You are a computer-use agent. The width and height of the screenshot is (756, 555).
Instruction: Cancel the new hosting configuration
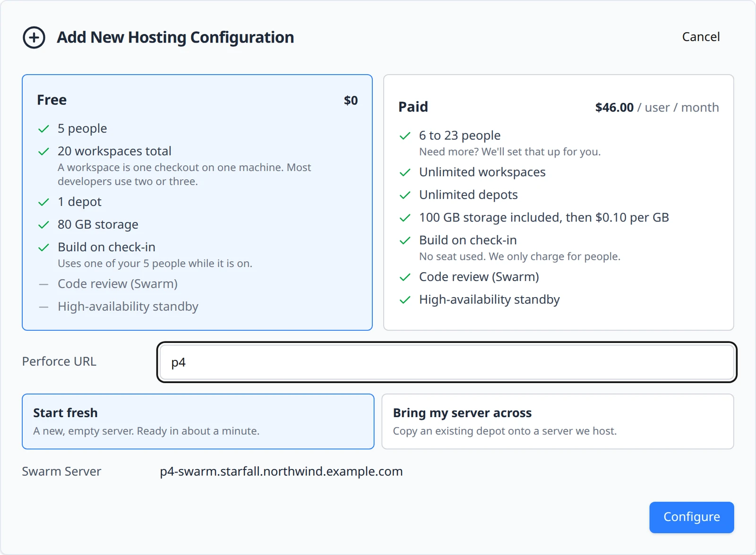[701, 37]
